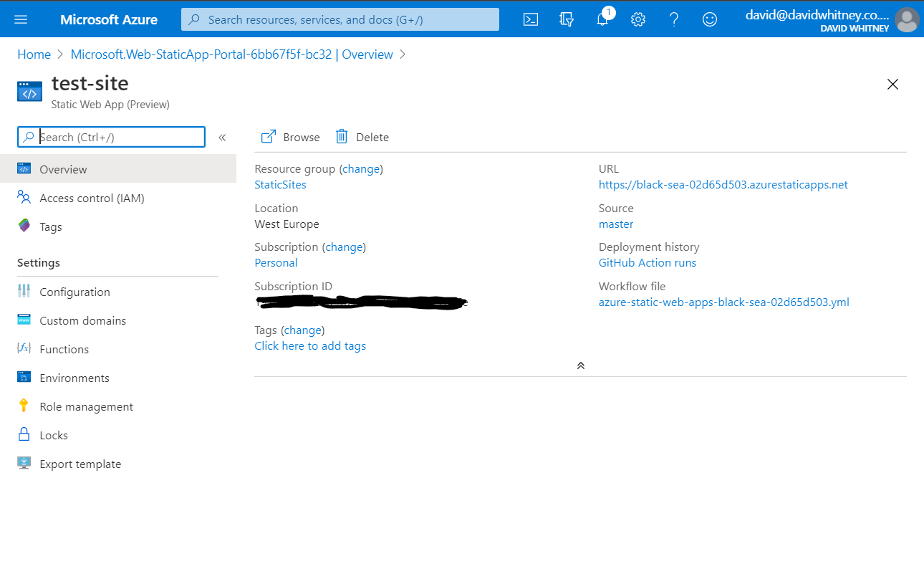Change the resource group link
The image size is (924, 564).
(361, 169)
